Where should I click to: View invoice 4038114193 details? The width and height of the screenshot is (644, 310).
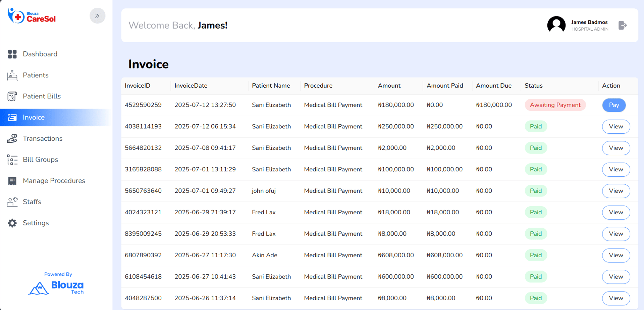[616, 127]
